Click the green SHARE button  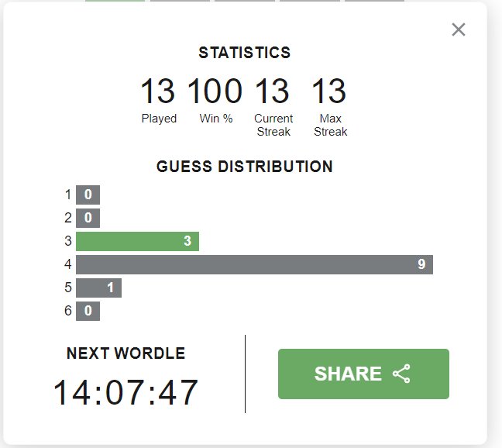pyautogui.click(x=363, y=374)
